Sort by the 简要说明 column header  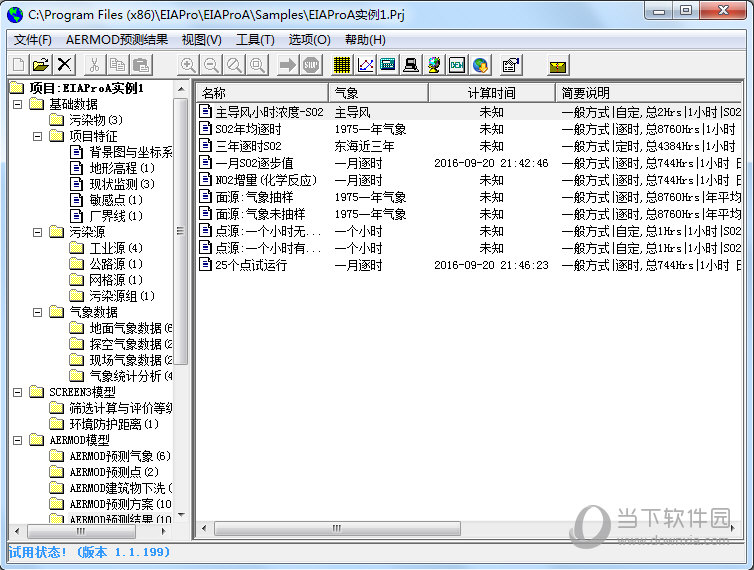click(x=649, y=93)
